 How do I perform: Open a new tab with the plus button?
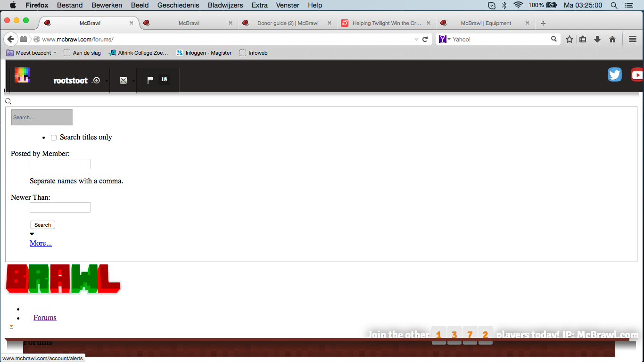(x=543, y=23)
